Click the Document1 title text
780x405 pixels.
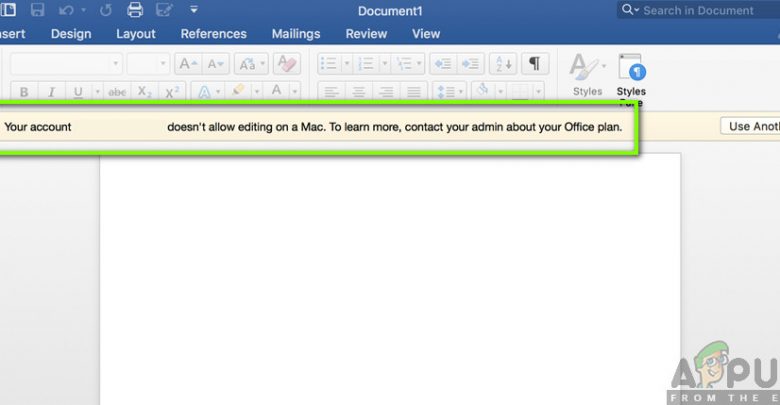(x=390, y=11)
